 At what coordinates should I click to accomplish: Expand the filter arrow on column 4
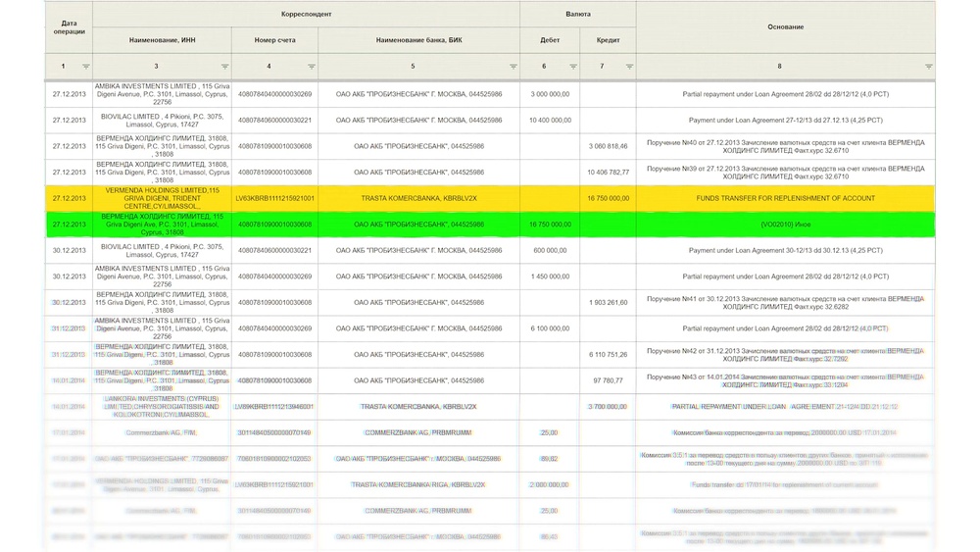[311, 67]
